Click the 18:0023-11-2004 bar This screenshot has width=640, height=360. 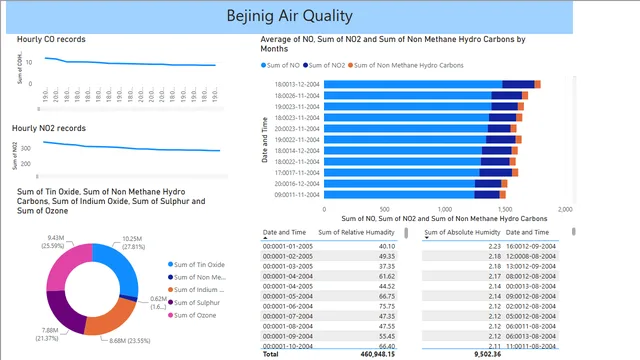point(423,118)
